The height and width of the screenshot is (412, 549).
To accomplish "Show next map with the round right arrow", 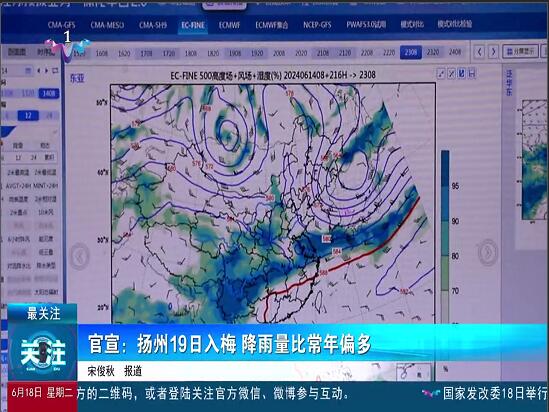I will tap(488, 252).
